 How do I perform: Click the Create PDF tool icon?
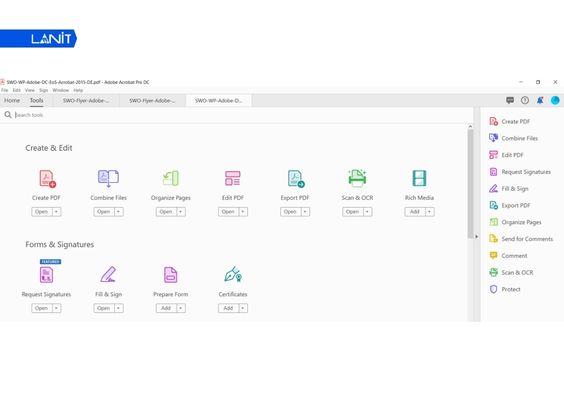47,179
